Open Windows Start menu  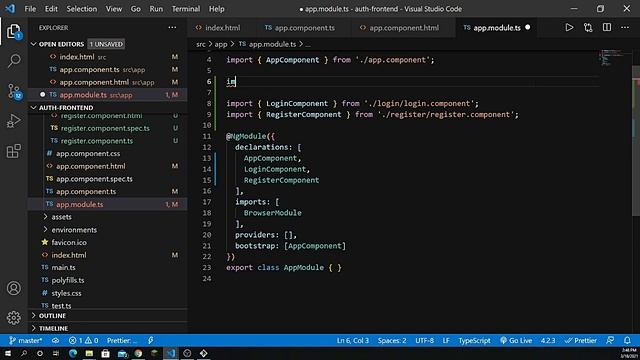click(x=8, y=353)
